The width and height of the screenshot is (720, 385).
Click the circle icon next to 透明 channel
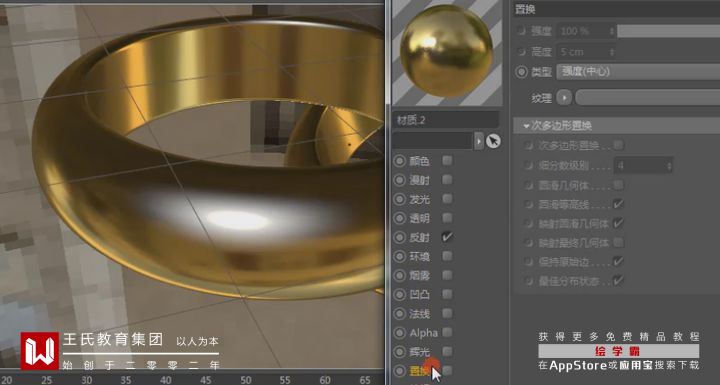tap(400, 218)
